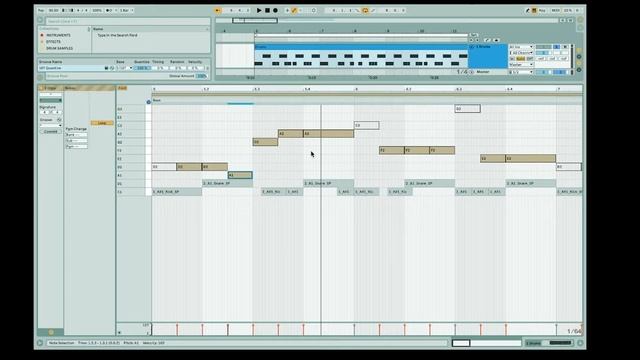Image resolution: width=640 pixels, height=360 pixels.
Task: Toggle the orange Follow button in transport
Action: pyautogui.click(x=218, y=10)
